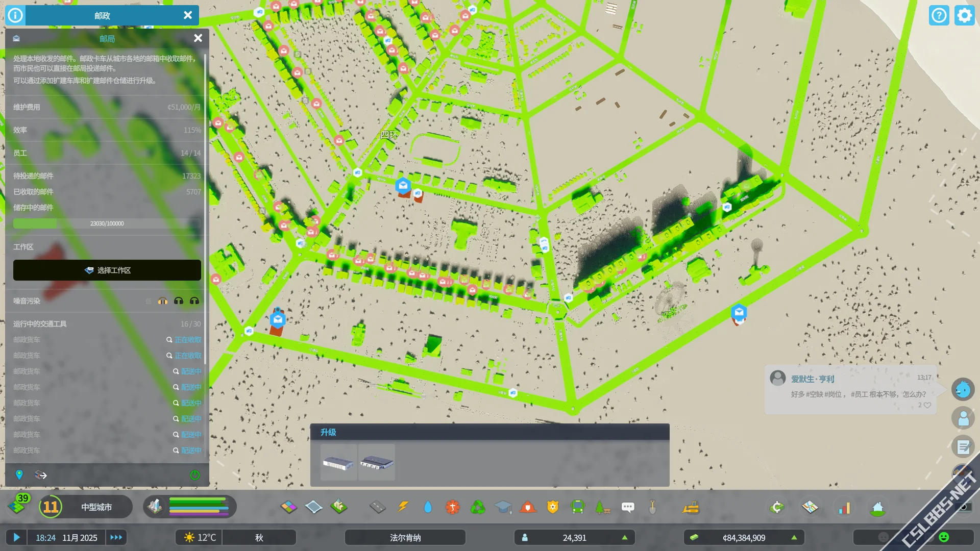Click the Chirper author 爱默生·亨利
This screenshot has height=551, width=980.
(813, 379)
